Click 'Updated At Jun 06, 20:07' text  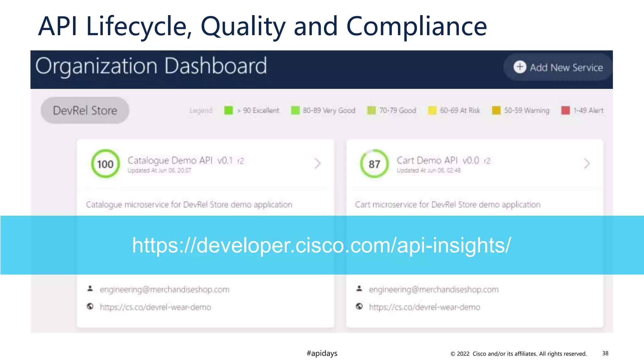point(159,171)
